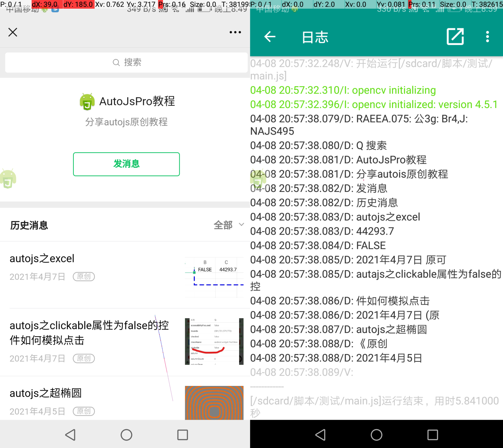Open the article autojs之excel

point(42,258)
